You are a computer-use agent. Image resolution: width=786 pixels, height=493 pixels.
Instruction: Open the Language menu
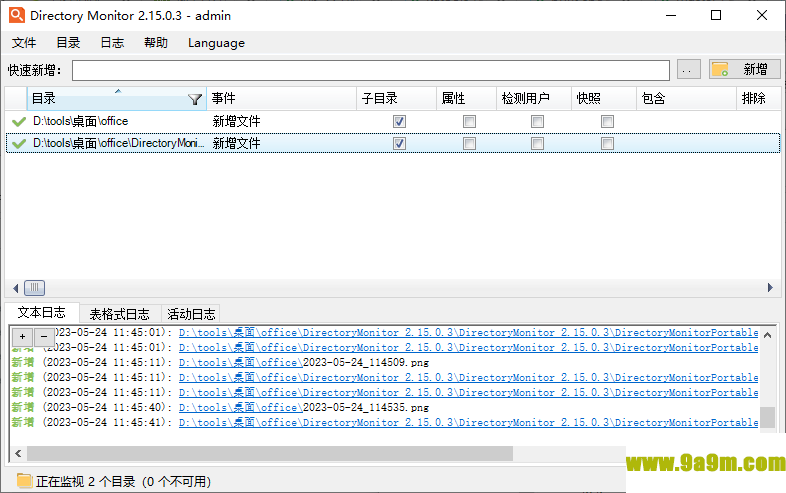217,43
